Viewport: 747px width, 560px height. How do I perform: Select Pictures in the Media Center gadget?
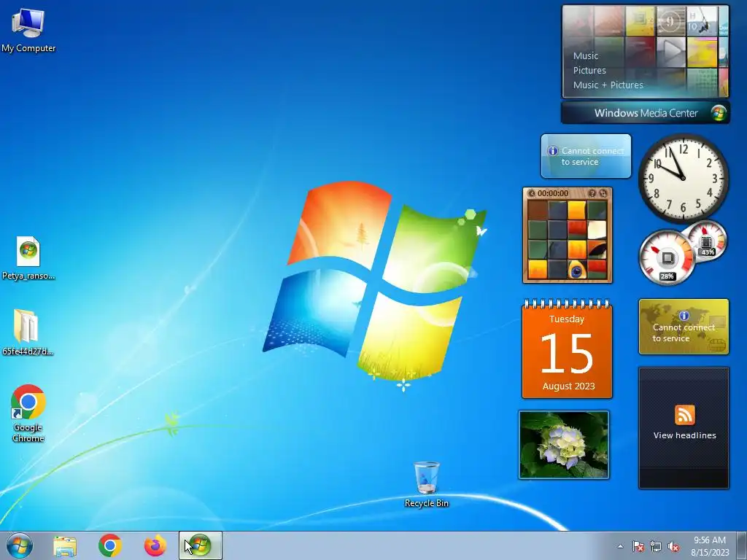589,71
